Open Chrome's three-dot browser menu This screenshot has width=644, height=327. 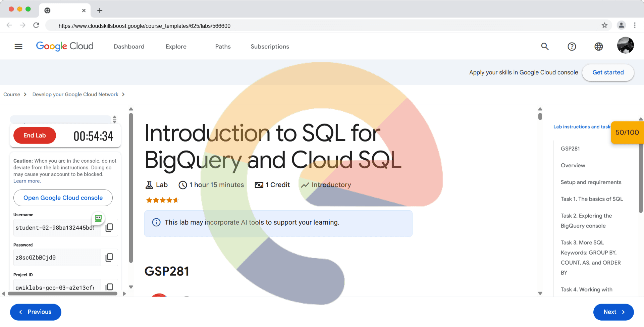[635, 25]
